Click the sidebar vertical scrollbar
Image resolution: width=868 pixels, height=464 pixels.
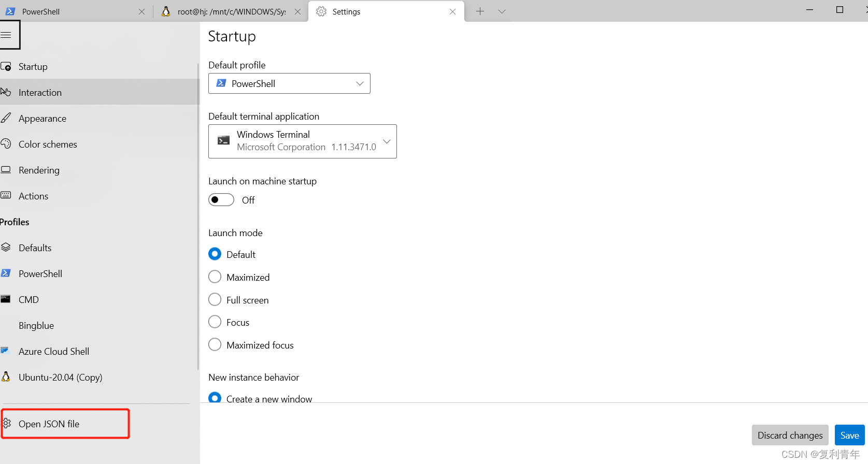click(198, 216)
